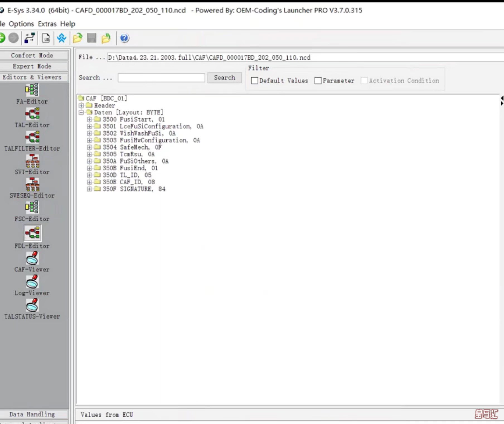Expand the 350A FuSiOthers node
Viewport: 504px width, 424px height.
click(89, 161)
